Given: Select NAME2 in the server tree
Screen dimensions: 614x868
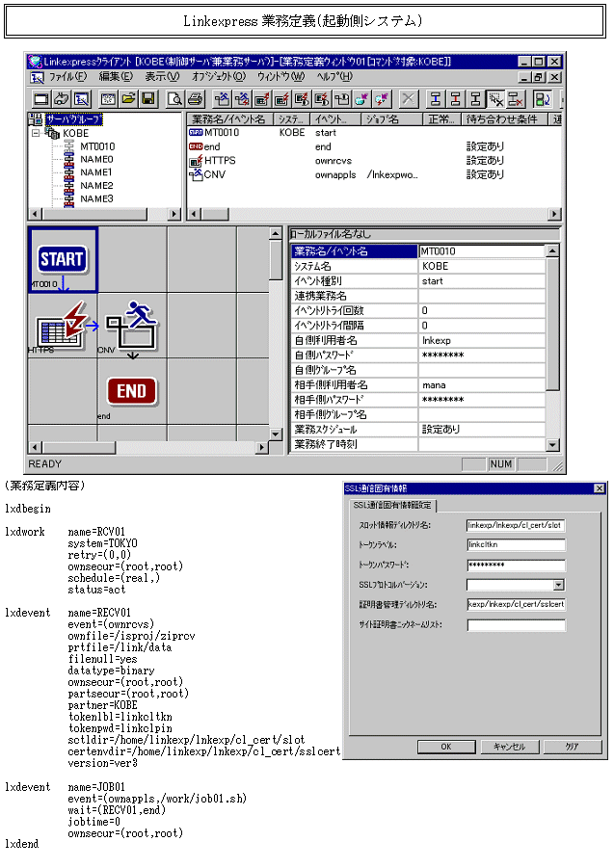Looking at the screenshot, I should 96,185.
